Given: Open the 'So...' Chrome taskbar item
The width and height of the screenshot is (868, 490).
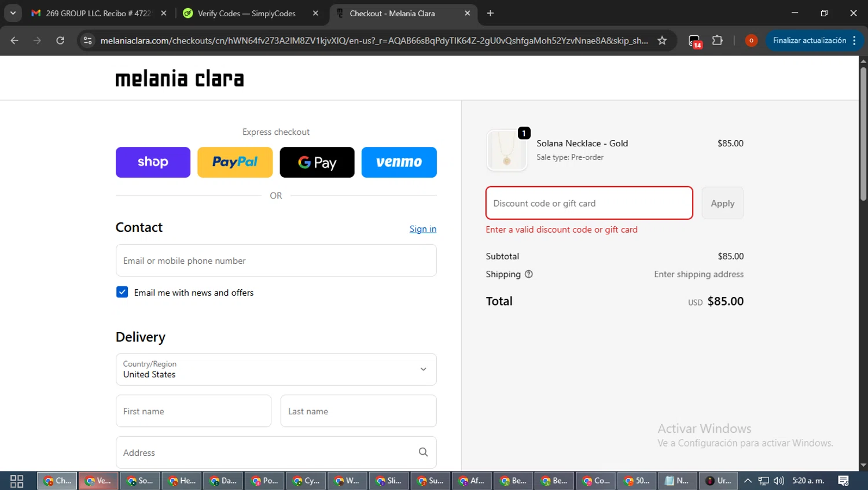Looking at the screenshot, I should pyautogui.click(x=140, y=481).
